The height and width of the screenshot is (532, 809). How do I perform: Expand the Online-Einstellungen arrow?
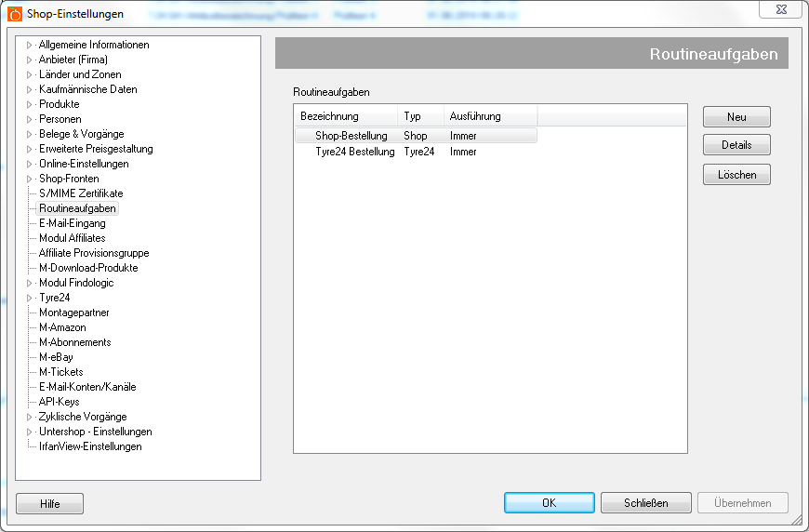pyautogui.click(x=30, y=164)
